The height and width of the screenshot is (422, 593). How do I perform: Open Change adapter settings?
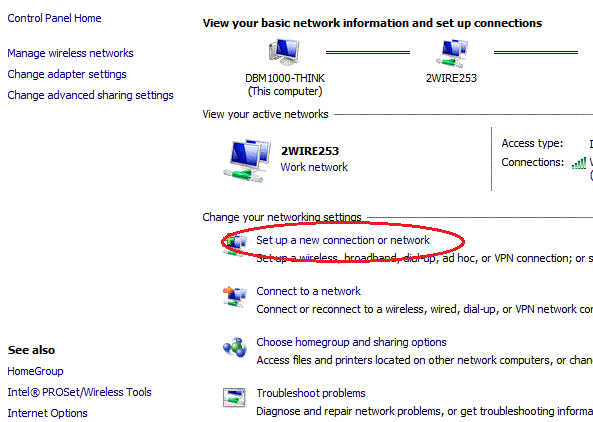[x=67, y=74]
